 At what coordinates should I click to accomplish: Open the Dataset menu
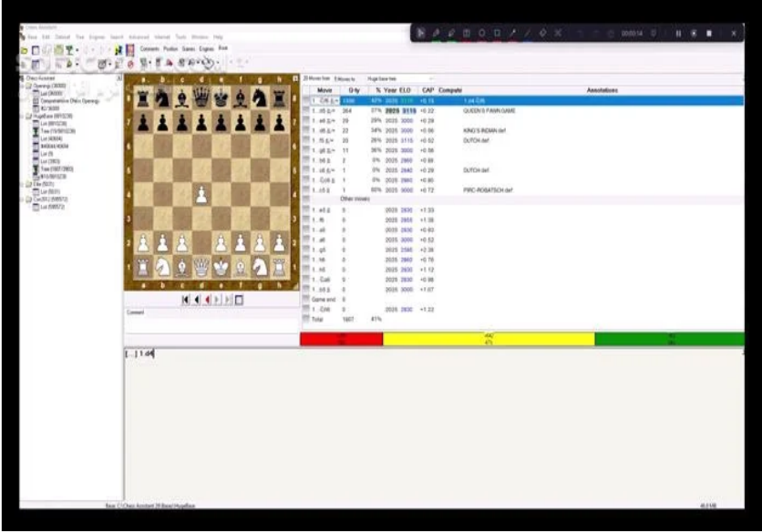[x=62, y=37]
